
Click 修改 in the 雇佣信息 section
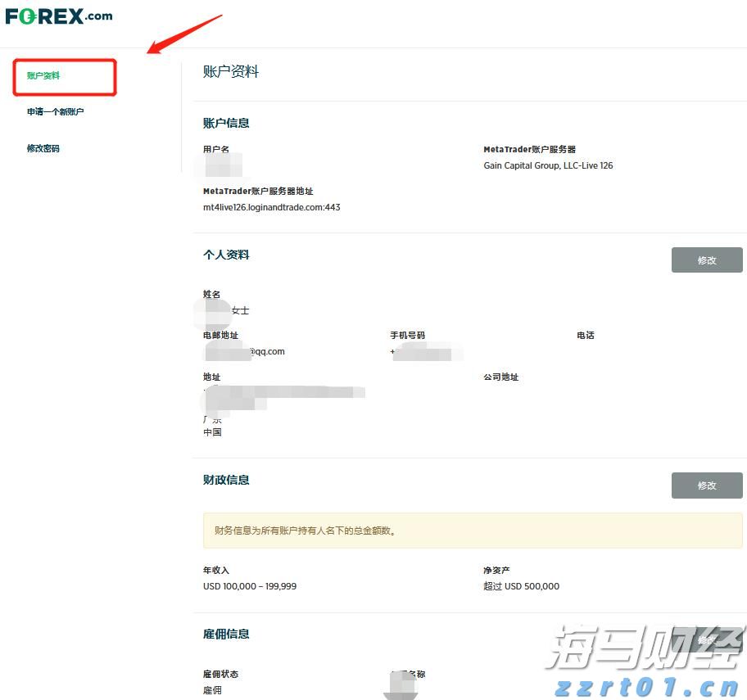pyautogui.click(x=706, y=639)
